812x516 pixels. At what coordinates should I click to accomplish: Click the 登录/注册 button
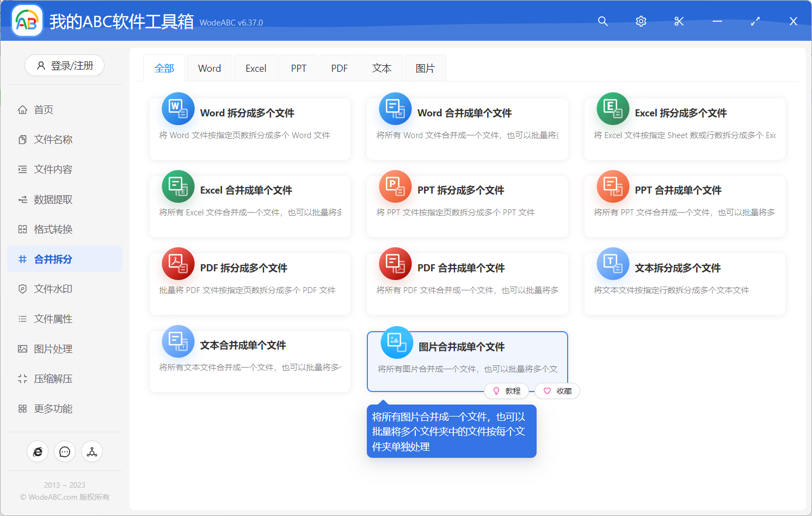click(x=64, y=65)
